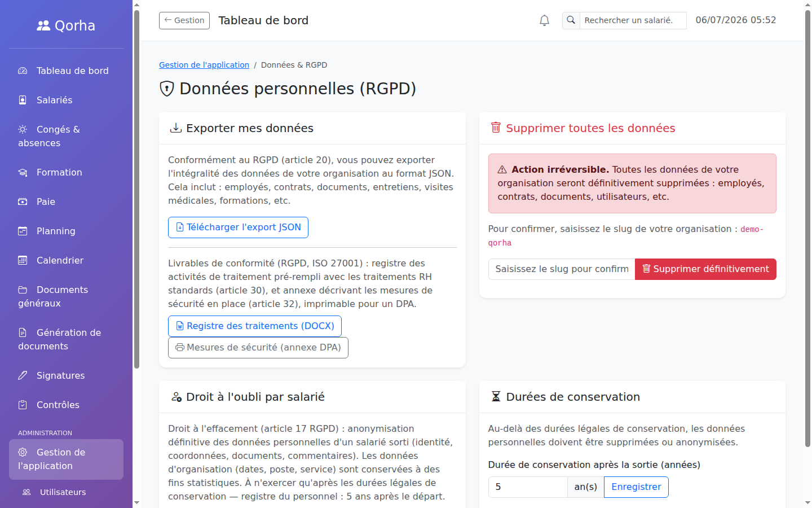The image size is (812, 508).
Task: Click the Gestion de l'application gear icon
Action: [23, 452]
